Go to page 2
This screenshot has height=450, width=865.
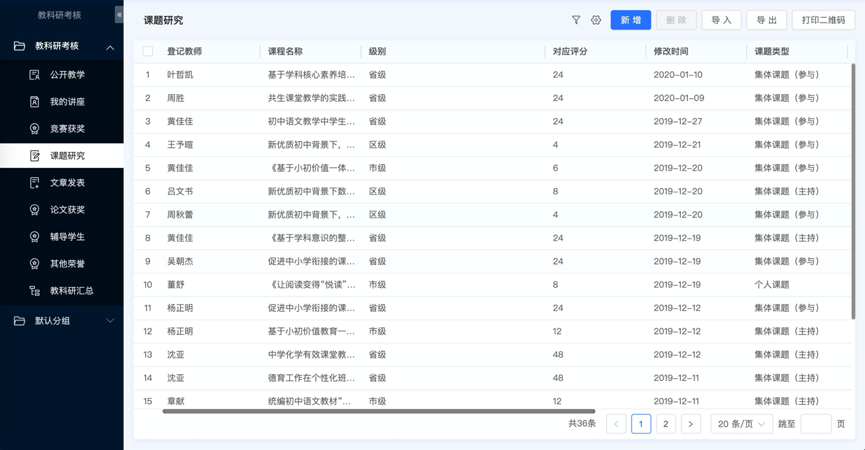[x=666, y=424]
